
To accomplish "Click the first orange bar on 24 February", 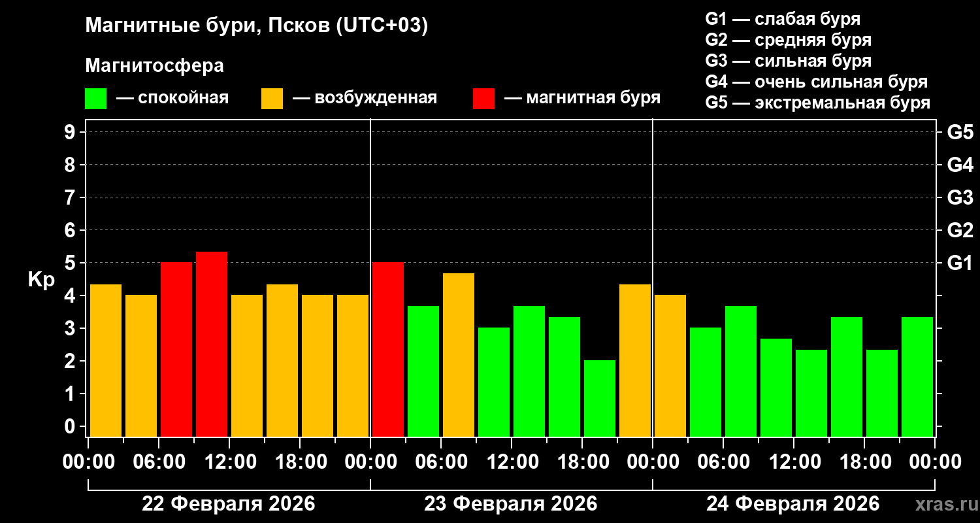I will (x=670, y=365).
